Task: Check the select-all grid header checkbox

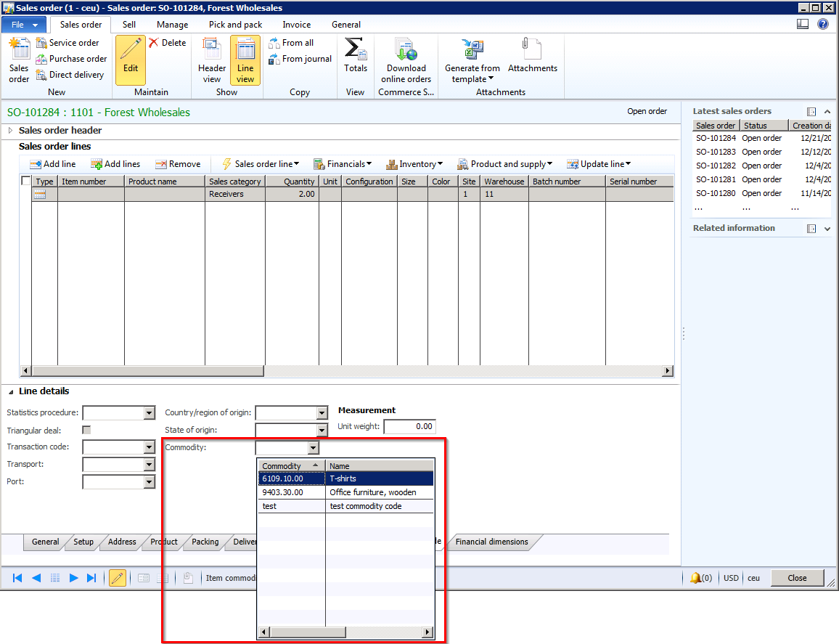Action: pyautogui.click(x=26, y=182)
